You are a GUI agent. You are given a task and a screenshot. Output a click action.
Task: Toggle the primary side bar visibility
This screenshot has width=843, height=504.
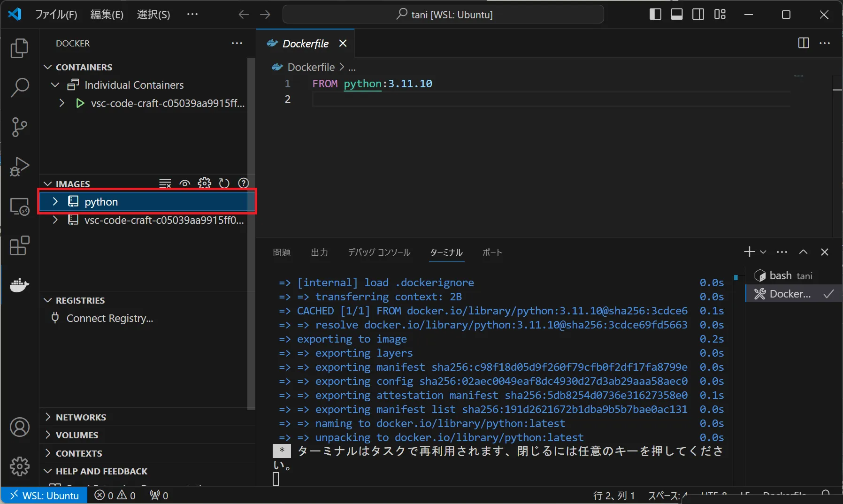coord(655,15)
